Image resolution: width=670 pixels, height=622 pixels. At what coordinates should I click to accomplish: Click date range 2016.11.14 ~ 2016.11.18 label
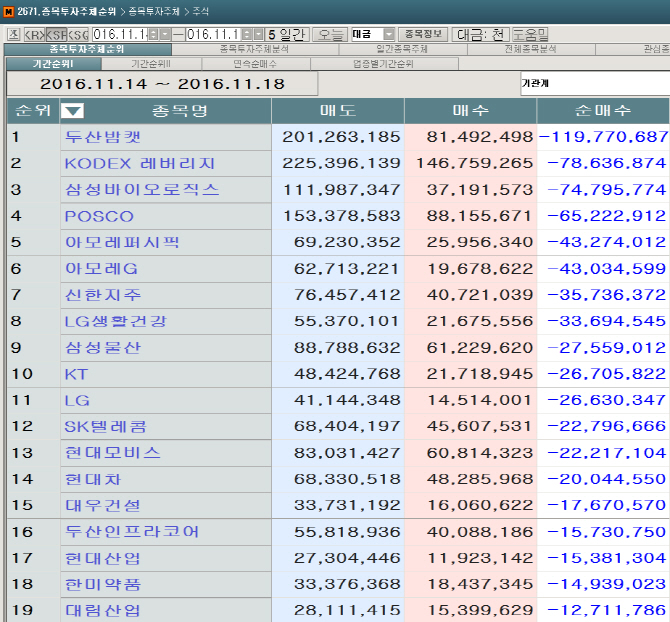pos(162,84)
